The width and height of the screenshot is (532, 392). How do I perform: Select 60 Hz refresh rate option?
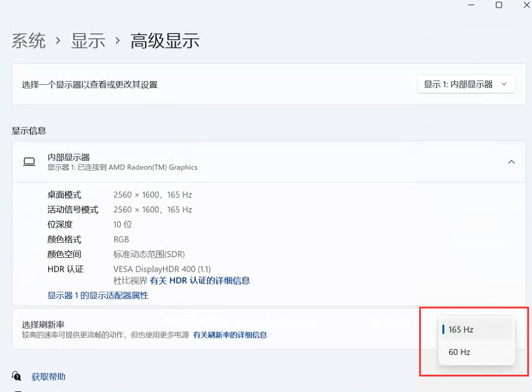(x=477, y=352)
